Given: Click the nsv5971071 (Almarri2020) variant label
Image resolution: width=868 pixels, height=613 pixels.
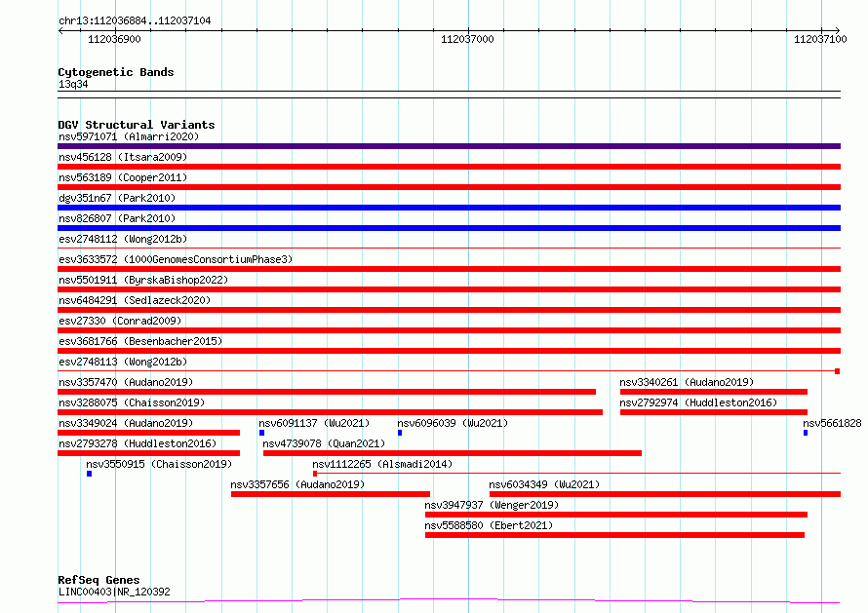Looking at the screenshot, I should point(129,136).
